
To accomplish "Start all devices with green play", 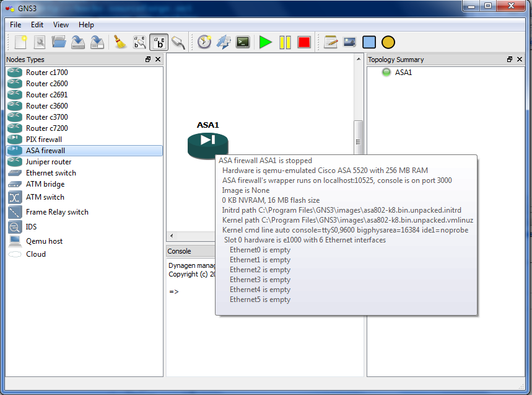I will 265,42.
